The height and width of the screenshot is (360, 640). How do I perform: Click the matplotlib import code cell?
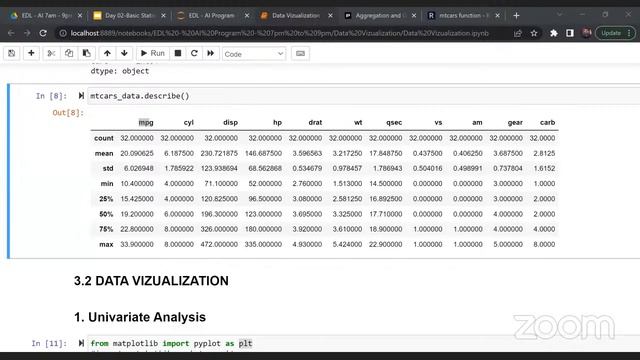pos(363,344)
